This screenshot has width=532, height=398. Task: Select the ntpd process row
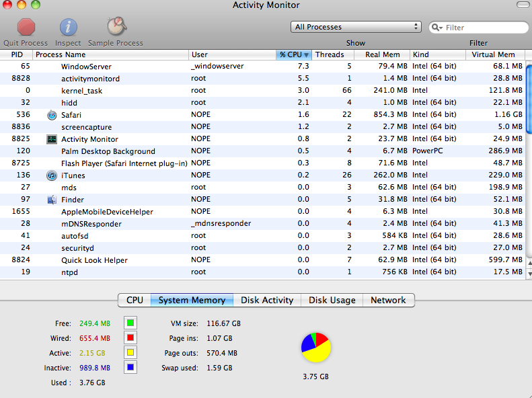(x=263, y=272)
